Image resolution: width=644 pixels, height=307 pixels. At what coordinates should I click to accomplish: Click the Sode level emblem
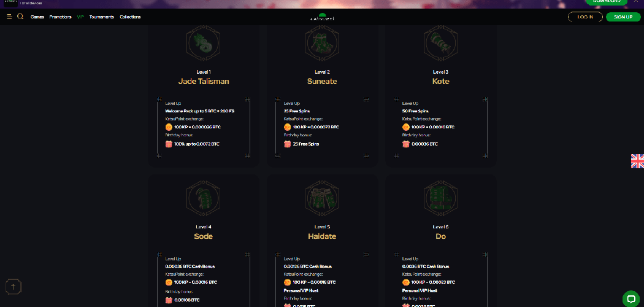(203, 198)
